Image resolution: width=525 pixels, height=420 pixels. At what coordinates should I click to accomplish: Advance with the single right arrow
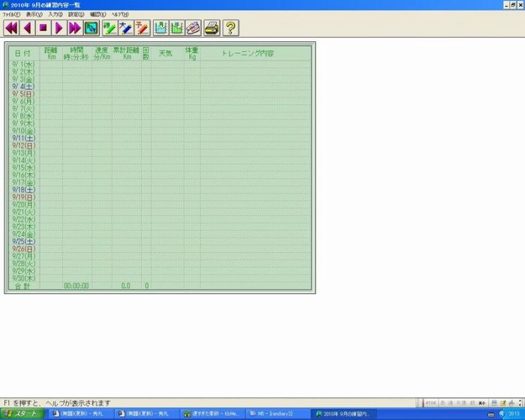coord(58,28)
